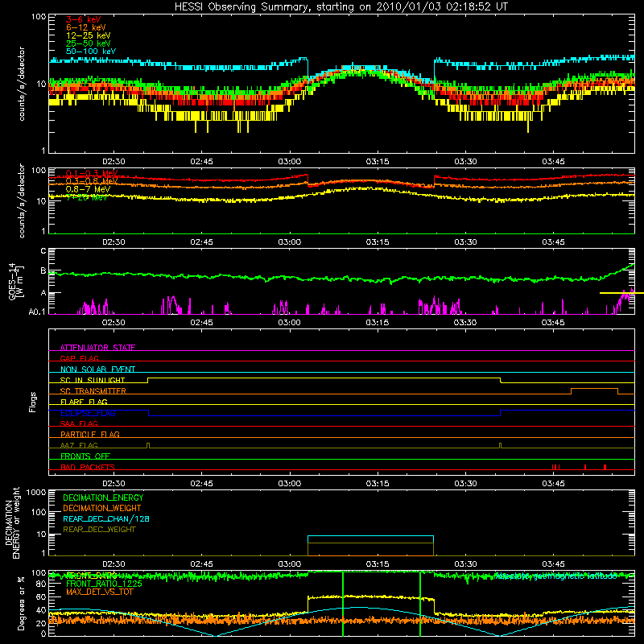Click the A0.1 flux axis label

[x=37, y=312]
